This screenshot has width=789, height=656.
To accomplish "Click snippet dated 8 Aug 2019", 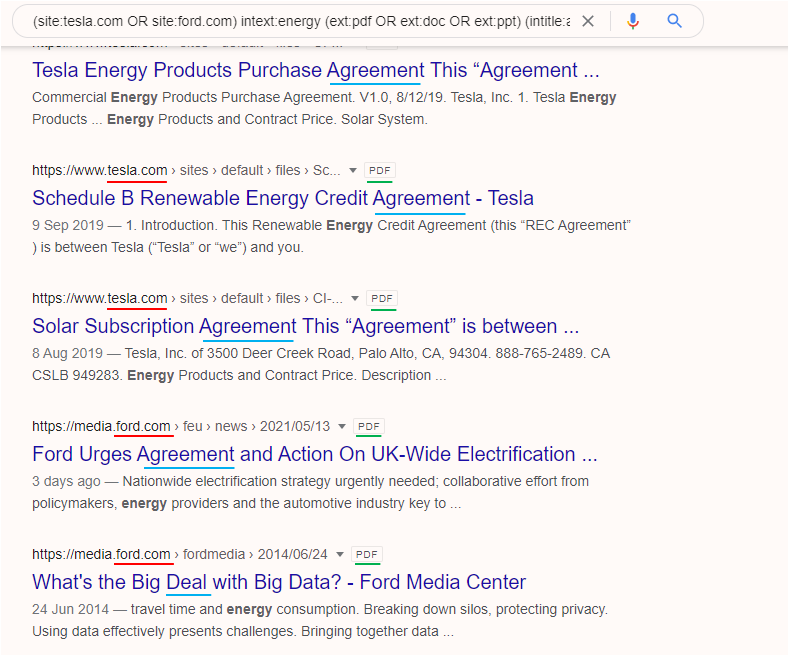I will click(321, 364).
